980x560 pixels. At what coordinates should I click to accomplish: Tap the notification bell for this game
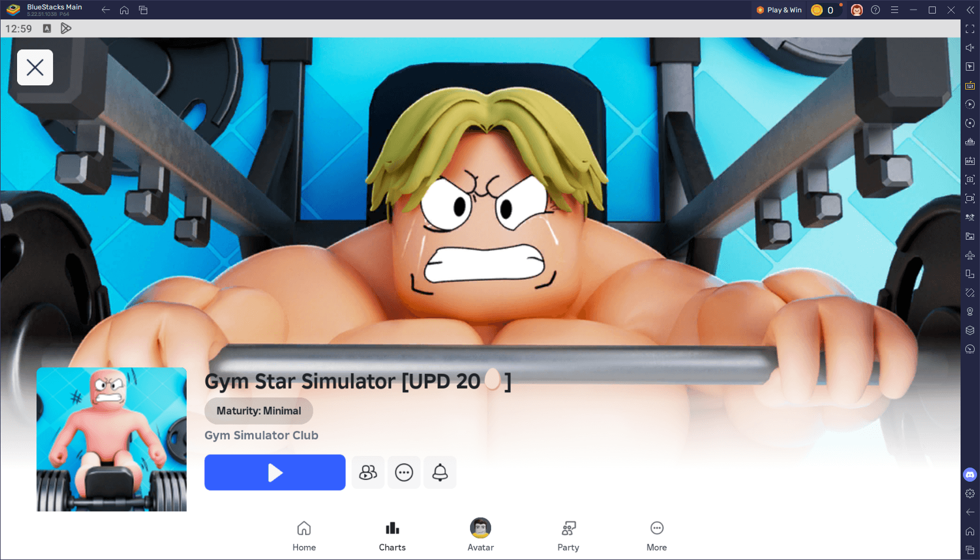click(x=440, y=472)
